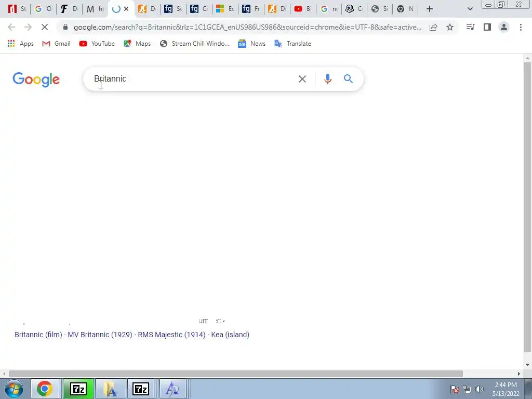Stop loading the page
The image size is (532, 399).
click(45, 27)
